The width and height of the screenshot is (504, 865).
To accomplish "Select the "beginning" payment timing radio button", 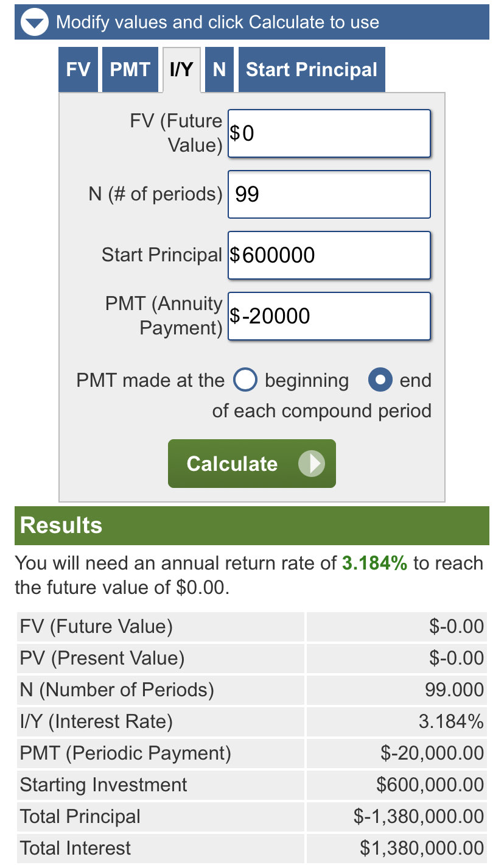I will tap(245, 380).
